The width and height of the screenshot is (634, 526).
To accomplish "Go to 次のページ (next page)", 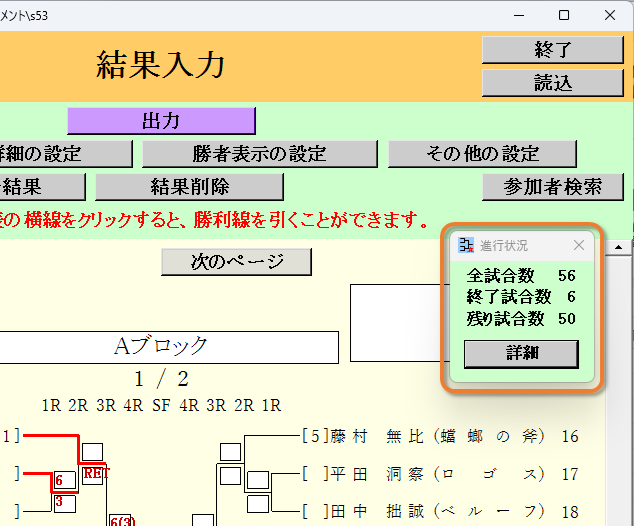I will (x=237, y=262).
